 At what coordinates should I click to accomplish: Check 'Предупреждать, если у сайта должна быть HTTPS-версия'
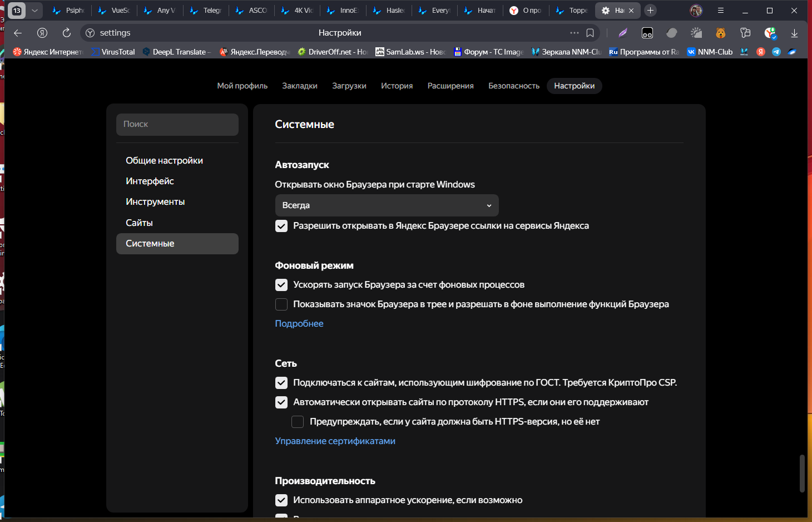pos(298,422)
